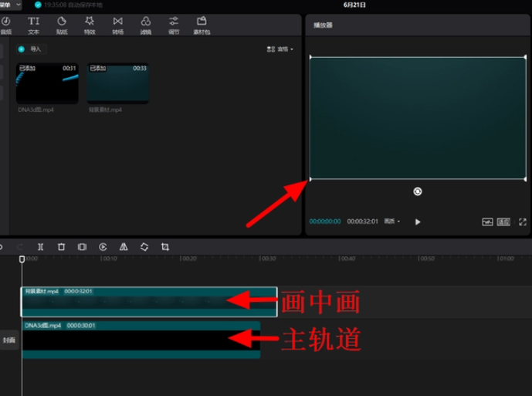This screenshot has height=396, width=532.
Task: Click the auto-save status check icon
Action: 38,5
